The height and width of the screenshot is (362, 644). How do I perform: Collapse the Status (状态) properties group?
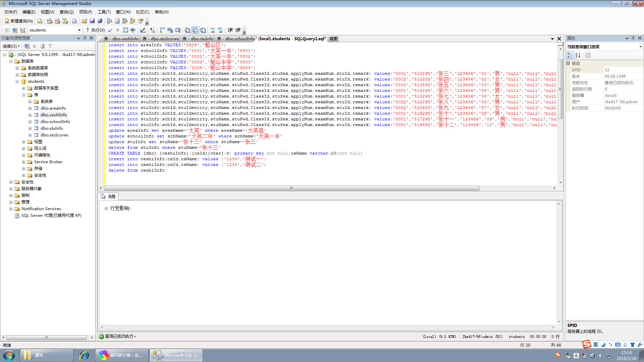coord(568,63)
